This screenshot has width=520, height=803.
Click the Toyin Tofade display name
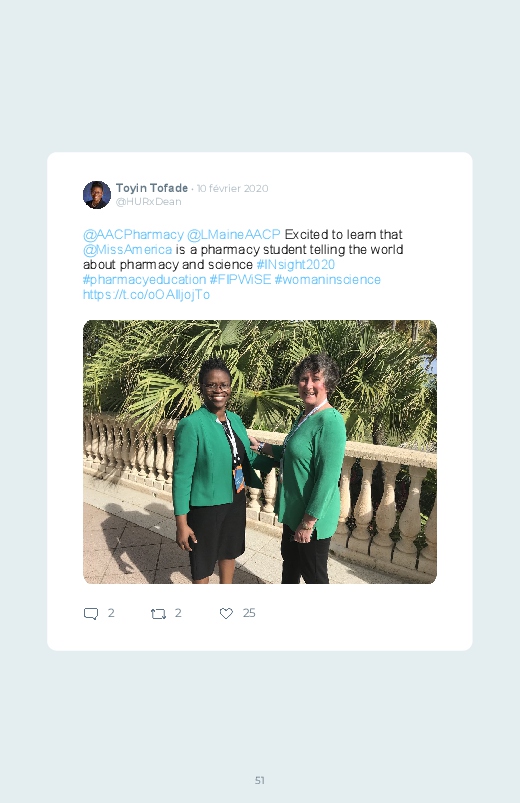[152, 188]
